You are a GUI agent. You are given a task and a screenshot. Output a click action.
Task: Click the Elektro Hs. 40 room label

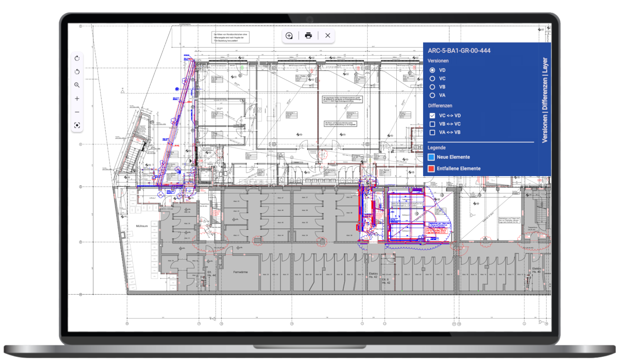tap(537, 270)
